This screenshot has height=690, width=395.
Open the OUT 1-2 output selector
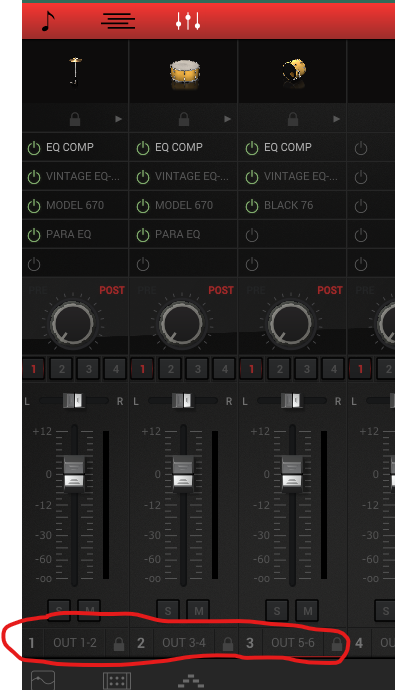click(75, 643)
